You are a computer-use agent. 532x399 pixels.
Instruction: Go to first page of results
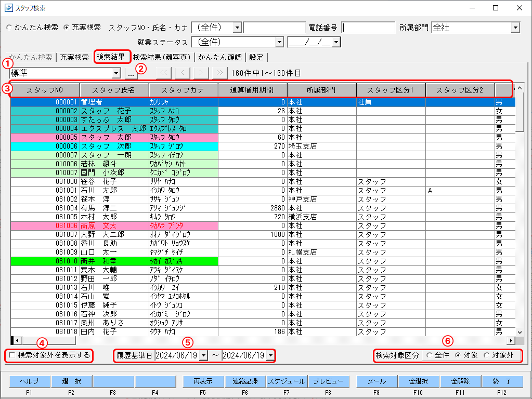tap(163, 73)
